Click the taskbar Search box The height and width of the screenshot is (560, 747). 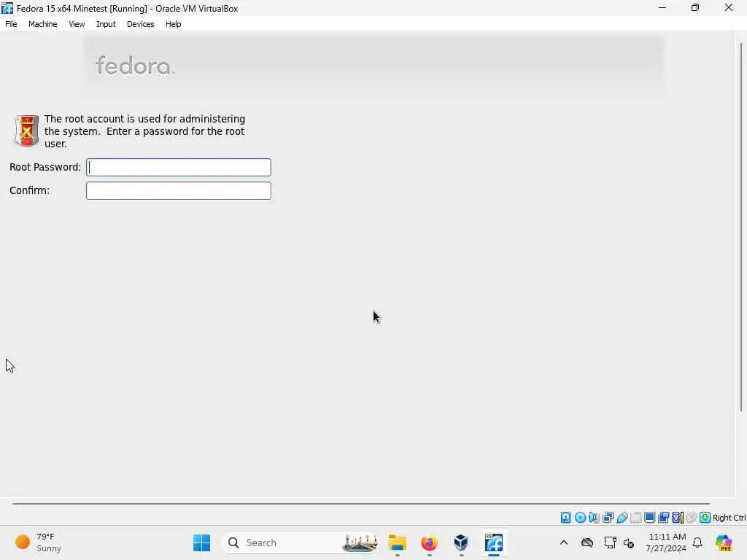300,542
